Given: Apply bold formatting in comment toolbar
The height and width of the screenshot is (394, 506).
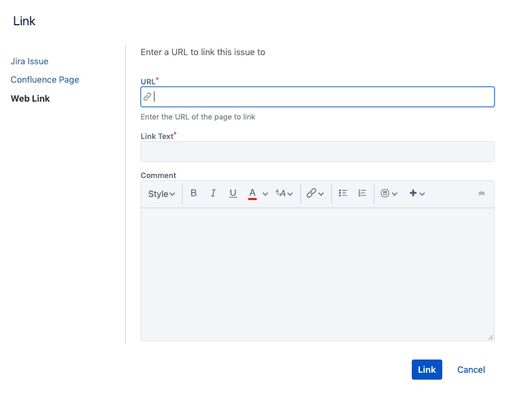Looking at the screenshot, I should click(193, 193).
